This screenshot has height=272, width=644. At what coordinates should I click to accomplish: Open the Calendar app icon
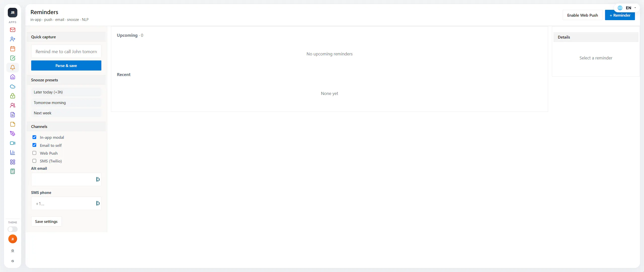pyautogui.click(x=13, y=49)
